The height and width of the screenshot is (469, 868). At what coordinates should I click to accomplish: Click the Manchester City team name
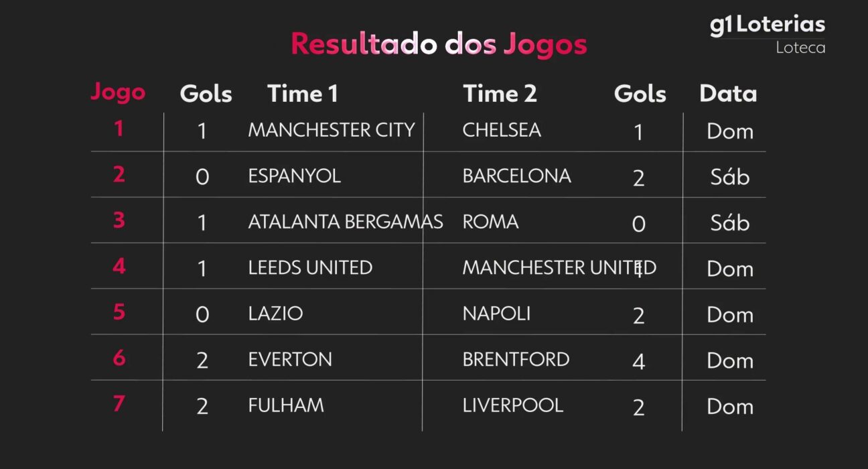click(x=332, y=130)
